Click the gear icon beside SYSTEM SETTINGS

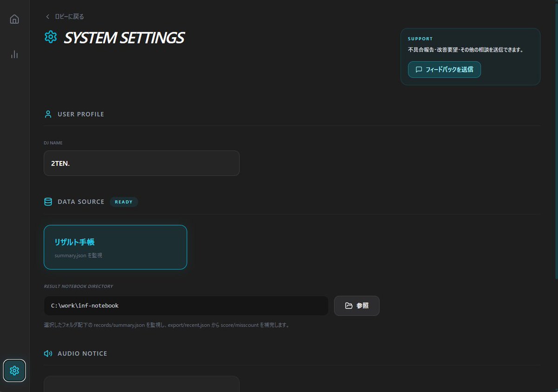pyautogui.click(x=50, y=37)
